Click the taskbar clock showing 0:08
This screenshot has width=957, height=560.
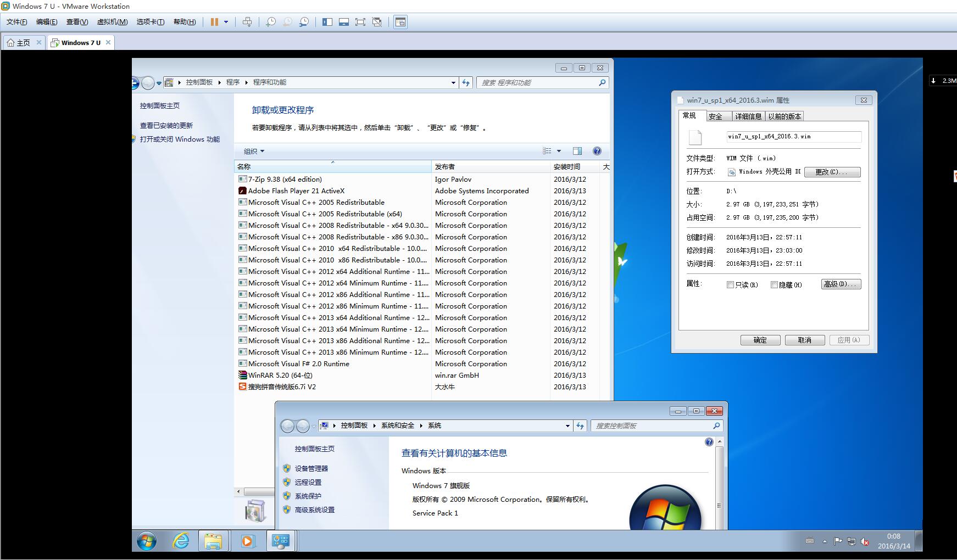coord(894,541)
